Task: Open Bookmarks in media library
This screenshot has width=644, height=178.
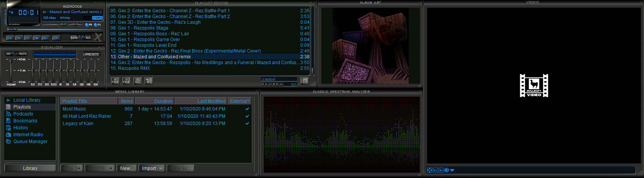Action: pyautogui.click(x=25, y=121)
